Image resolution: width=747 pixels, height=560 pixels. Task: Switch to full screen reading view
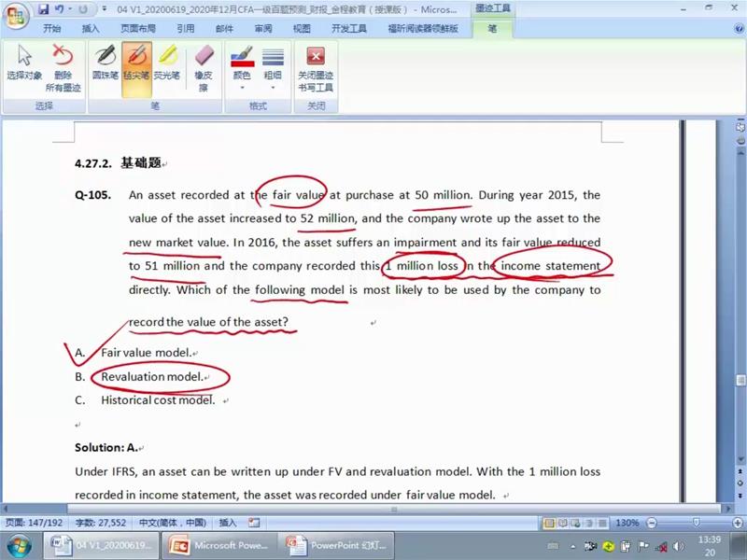(x=563, y=524)
